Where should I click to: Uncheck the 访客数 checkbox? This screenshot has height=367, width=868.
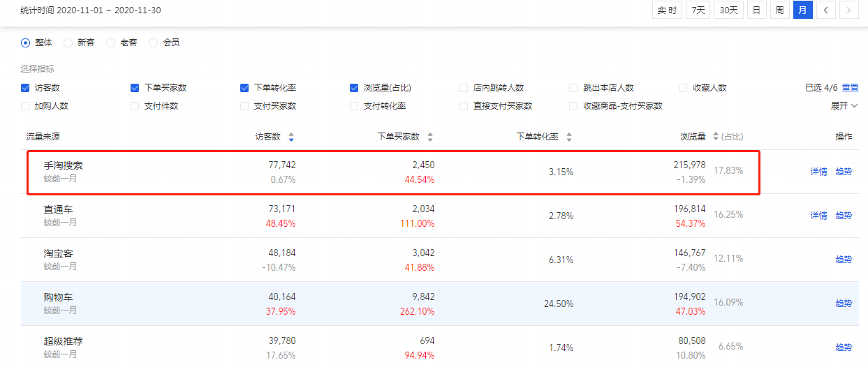25,88
